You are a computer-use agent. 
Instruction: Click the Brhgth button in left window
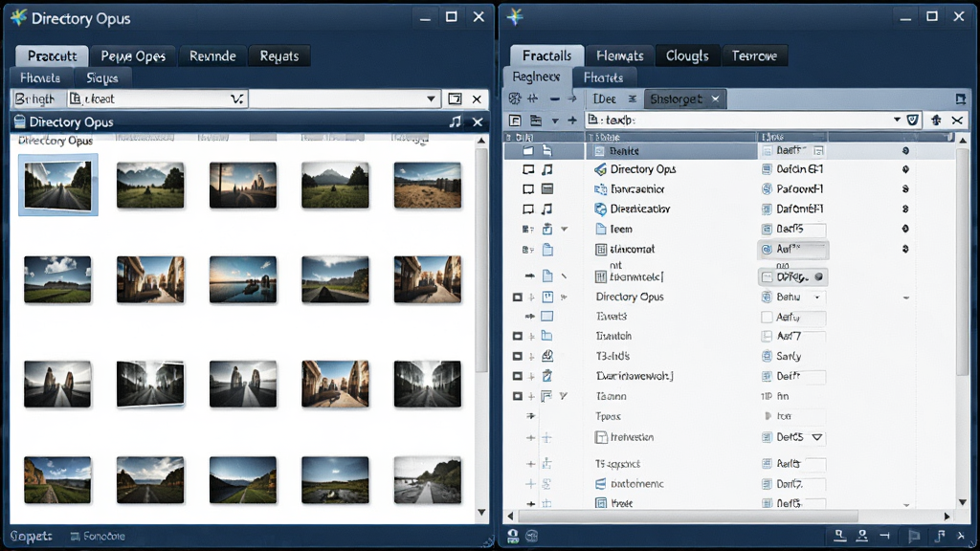click(35, 99)
